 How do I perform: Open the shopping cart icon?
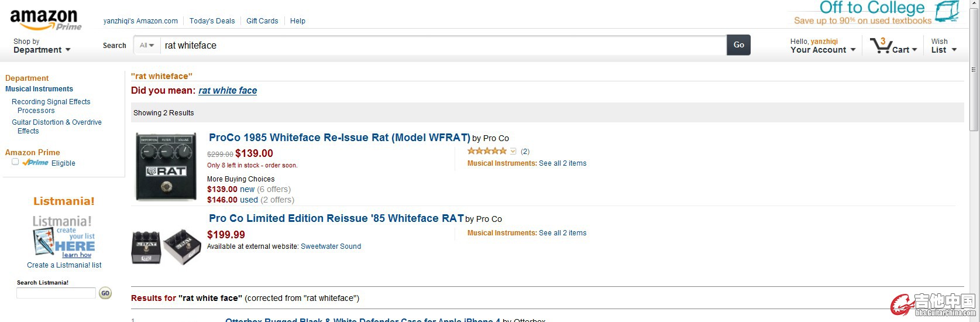point(880,46)
